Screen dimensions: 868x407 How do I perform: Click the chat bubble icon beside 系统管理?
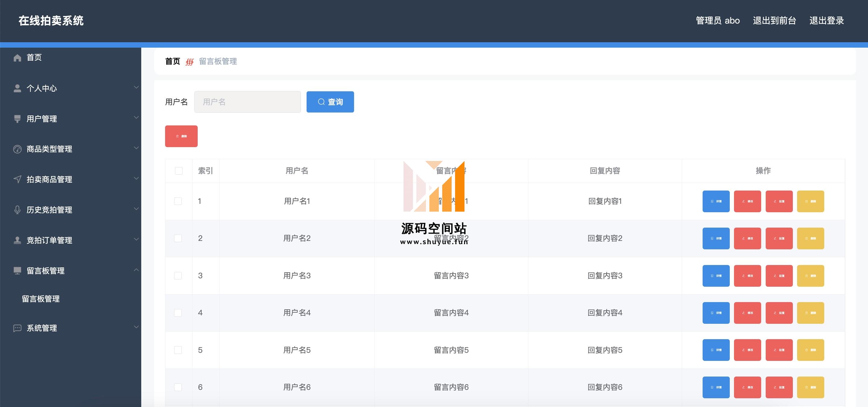(x=17, y=328)
